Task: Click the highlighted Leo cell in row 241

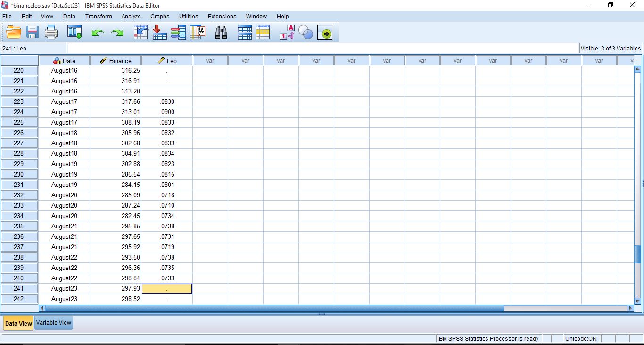Action: pyautogui.click(x=167, y=288)
